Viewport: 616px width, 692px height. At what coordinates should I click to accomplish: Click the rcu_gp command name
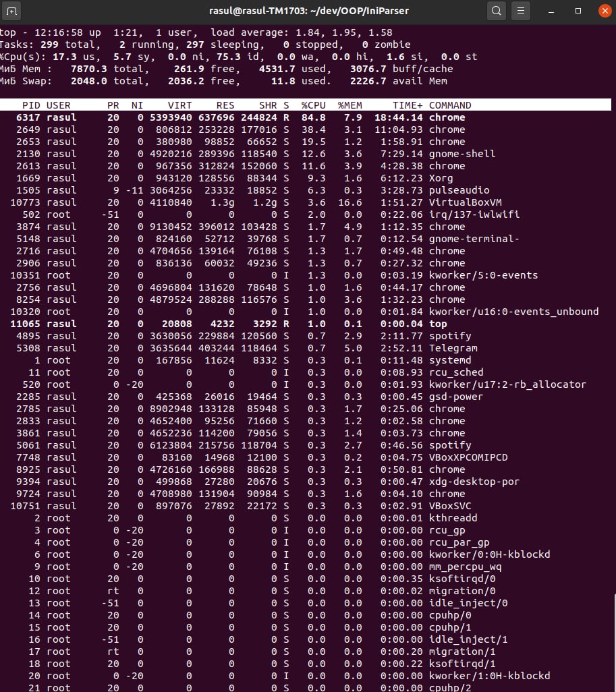point(447,530)
